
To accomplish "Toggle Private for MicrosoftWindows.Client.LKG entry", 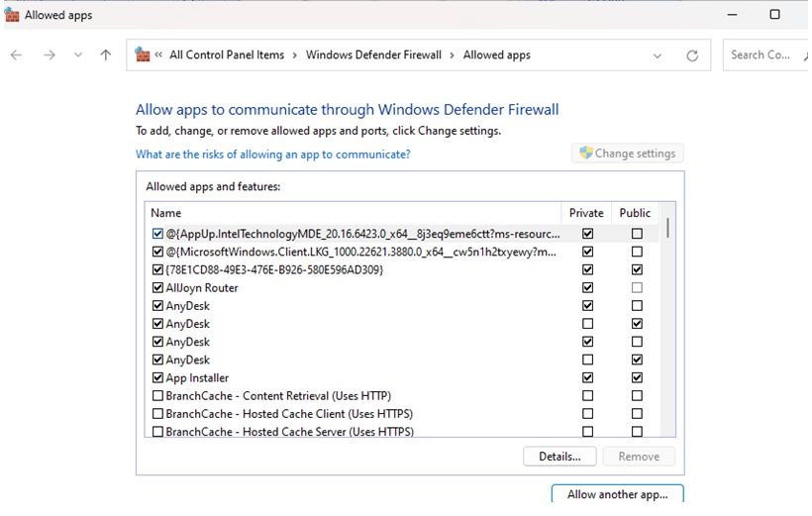I will pos(587,252).
